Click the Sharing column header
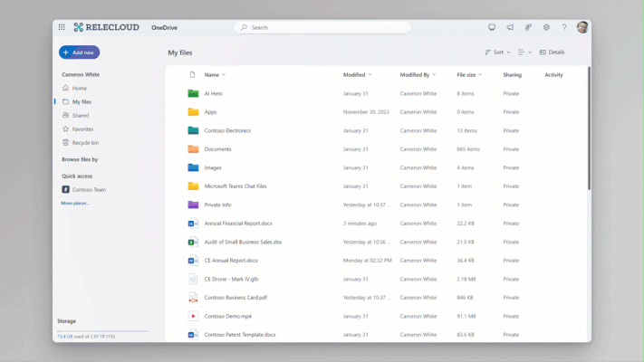 [x=512, y=75]
